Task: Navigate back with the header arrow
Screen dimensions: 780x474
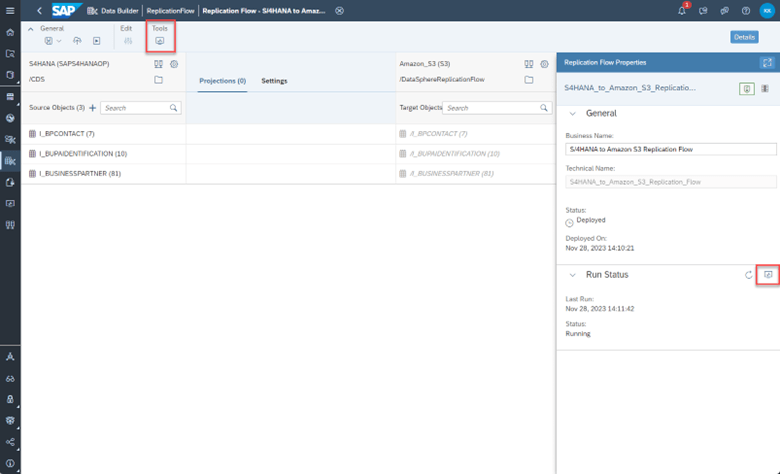Action: tap(39, 10)
